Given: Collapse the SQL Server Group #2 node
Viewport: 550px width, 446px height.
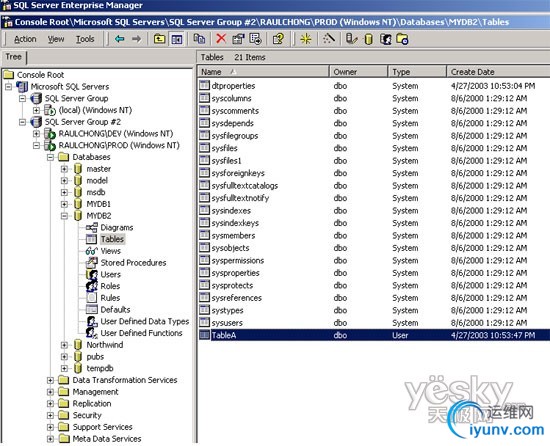Looking at the screenshot, I should click(x=22, y=122).
